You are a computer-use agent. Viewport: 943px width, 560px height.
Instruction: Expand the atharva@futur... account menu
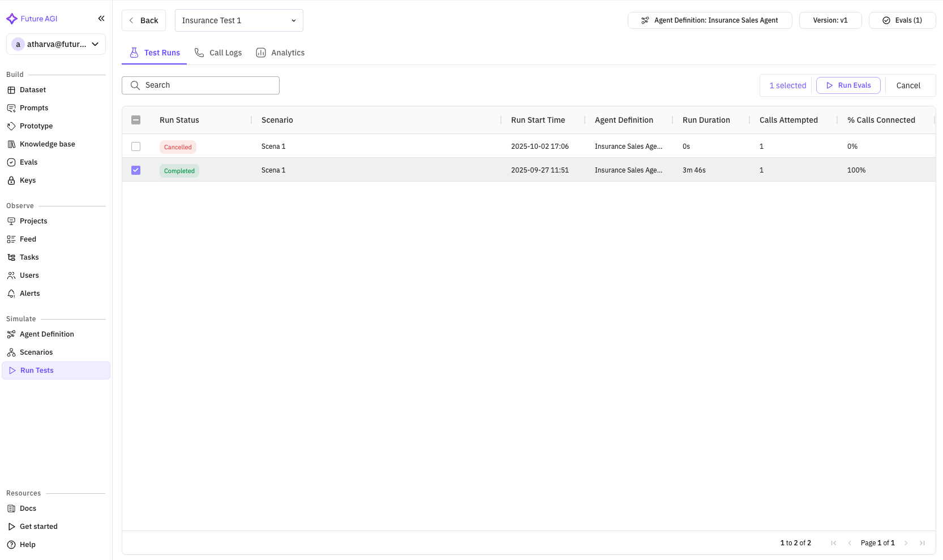56,44
